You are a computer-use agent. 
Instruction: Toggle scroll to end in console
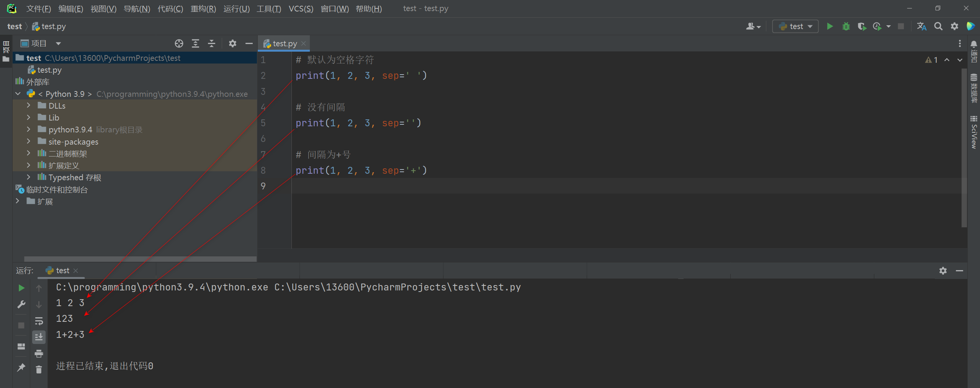(x=39, y=337)
